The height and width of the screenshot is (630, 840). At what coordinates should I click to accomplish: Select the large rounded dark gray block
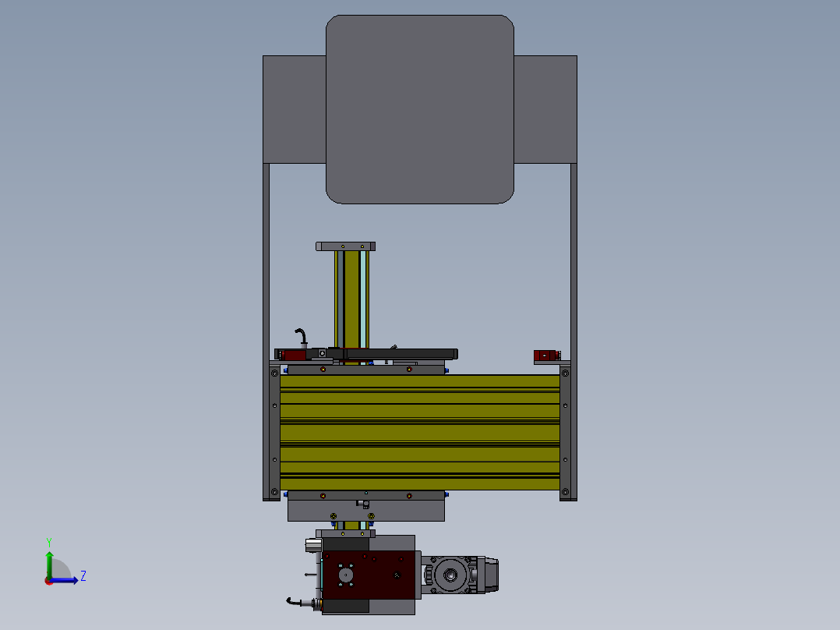(x=419, y=109)
